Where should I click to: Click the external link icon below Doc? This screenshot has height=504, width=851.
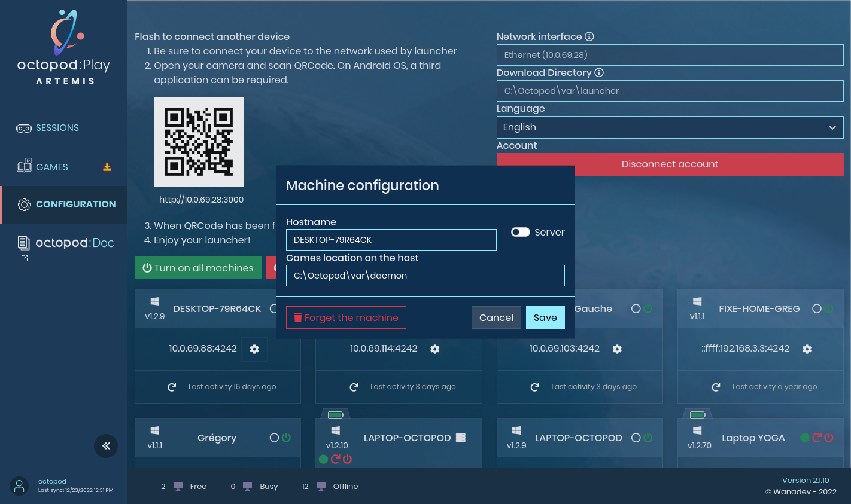click(x=25, y=258)
